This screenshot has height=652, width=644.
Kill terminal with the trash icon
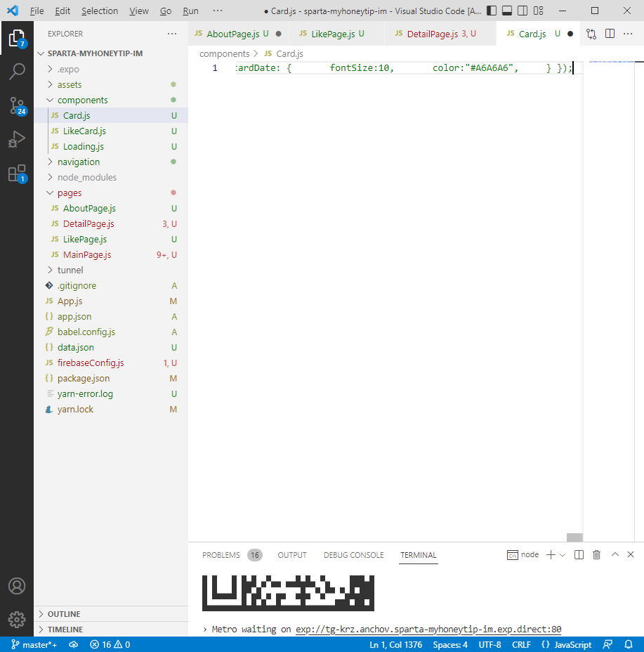click(597, 555)
